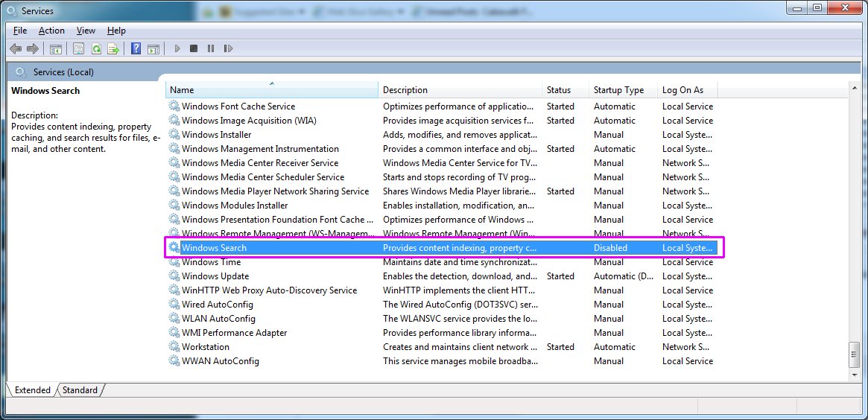Select the Windows Time service name
The image size is (868, 420).
tap(211, 262)
